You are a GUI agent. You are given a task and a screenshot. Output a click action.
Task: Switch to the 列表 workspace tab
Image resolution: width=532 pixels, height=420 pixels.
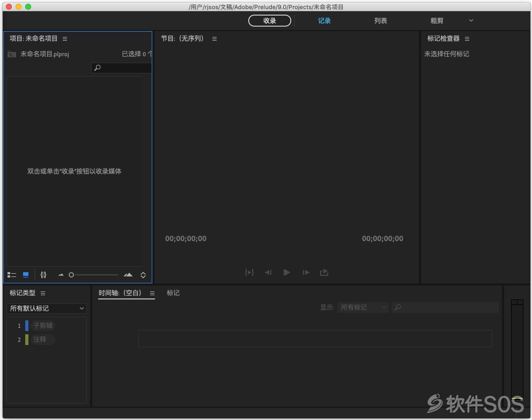coord(380,21)
